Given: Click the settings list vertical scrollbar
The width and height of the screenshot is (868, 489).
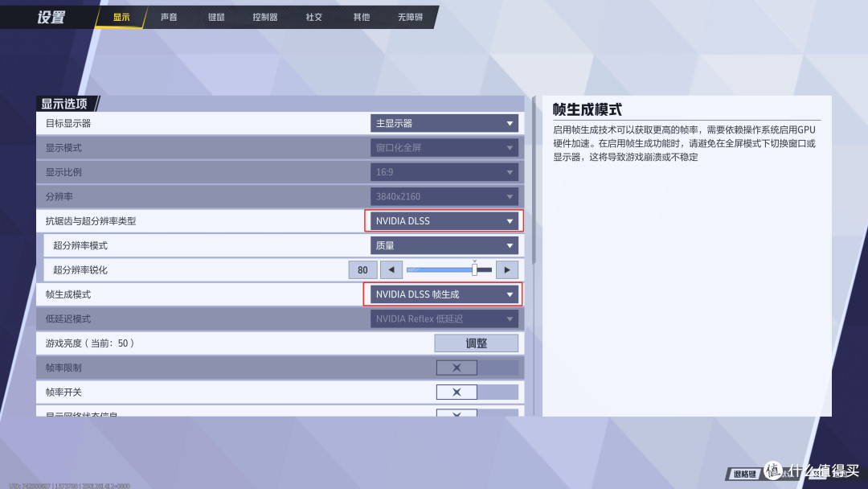Looking at the screenshot, I should [x=534, y=180].
